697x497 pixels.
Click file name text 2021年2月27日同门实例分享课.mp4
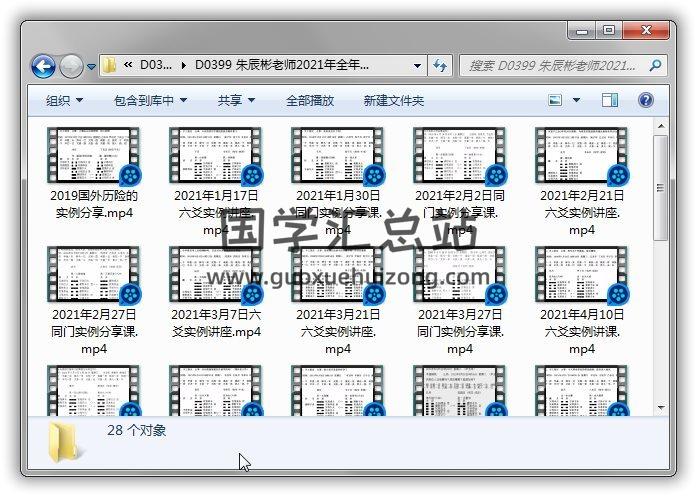94,332
